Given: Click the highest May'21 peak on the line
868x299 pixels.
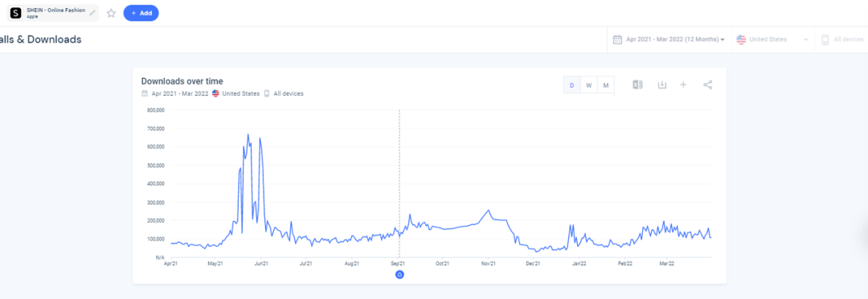Looking at the screenshot, I should coord(248,134).
